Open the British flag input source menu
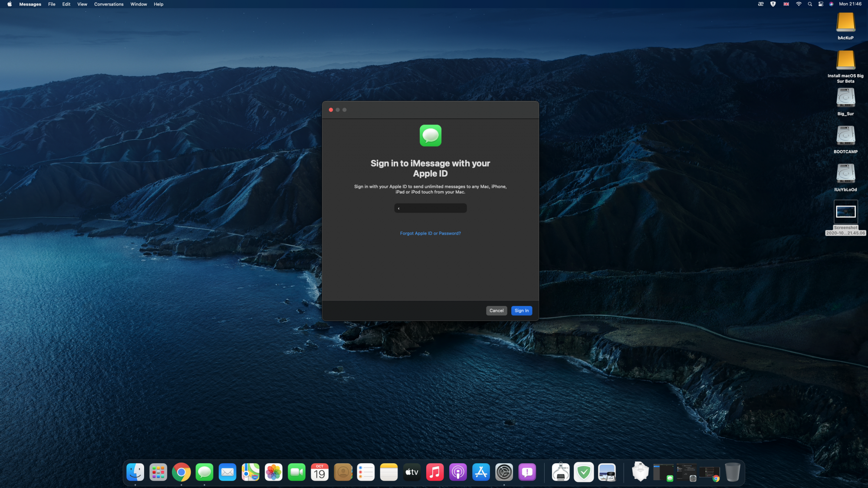Image resolution: width=868 pixels, height=488 pixels. tap(786, 4)
